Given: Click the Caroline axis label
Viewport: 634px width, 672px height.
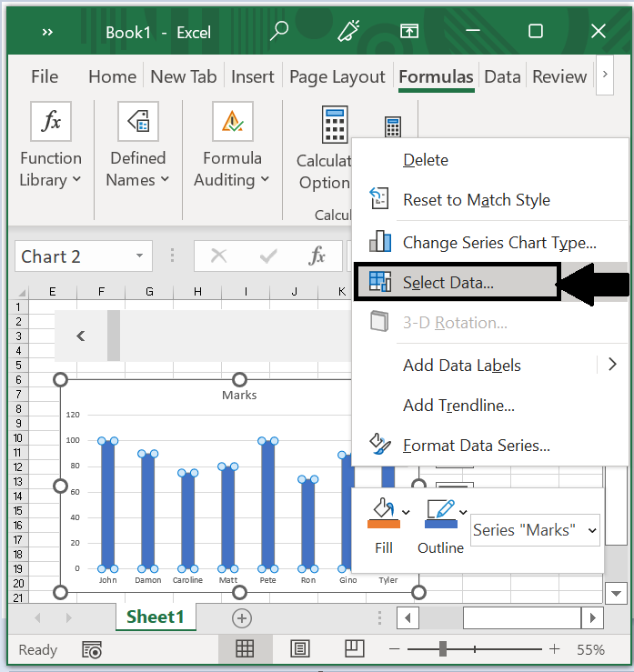Looking at the screenshot, I should pyautogui.click(x=187, y=580).
